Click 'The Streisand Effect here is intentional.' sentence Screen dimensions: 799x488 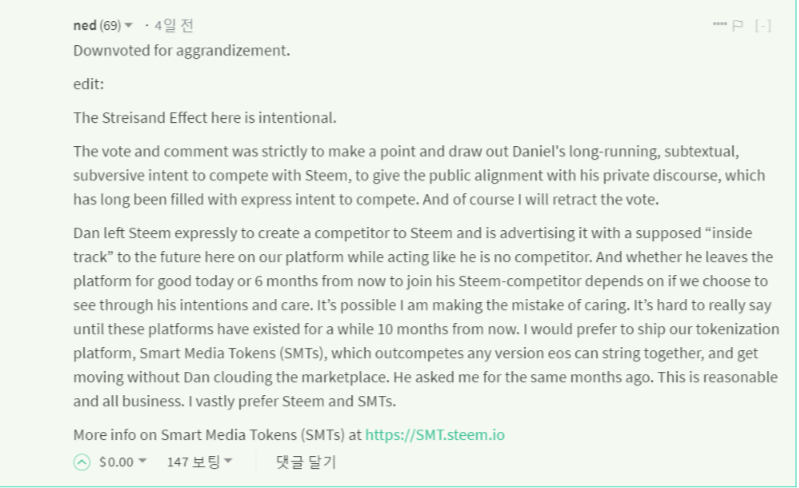(204, 118)
